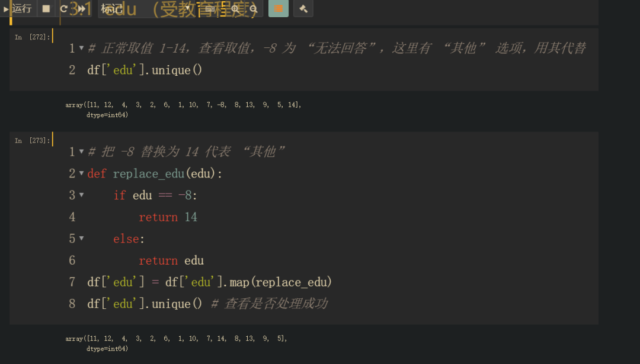
Task: Toggle the table of contents list icon
Action: (x=279, y=8)
